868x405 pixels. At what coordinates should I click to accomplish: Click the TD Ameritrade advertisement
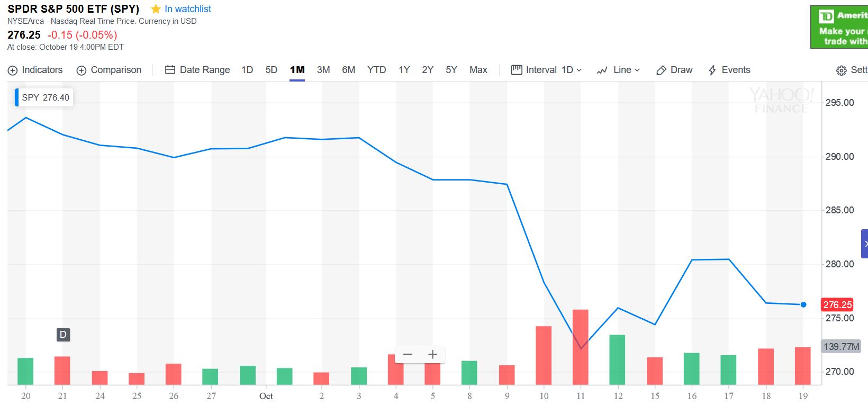839,28
